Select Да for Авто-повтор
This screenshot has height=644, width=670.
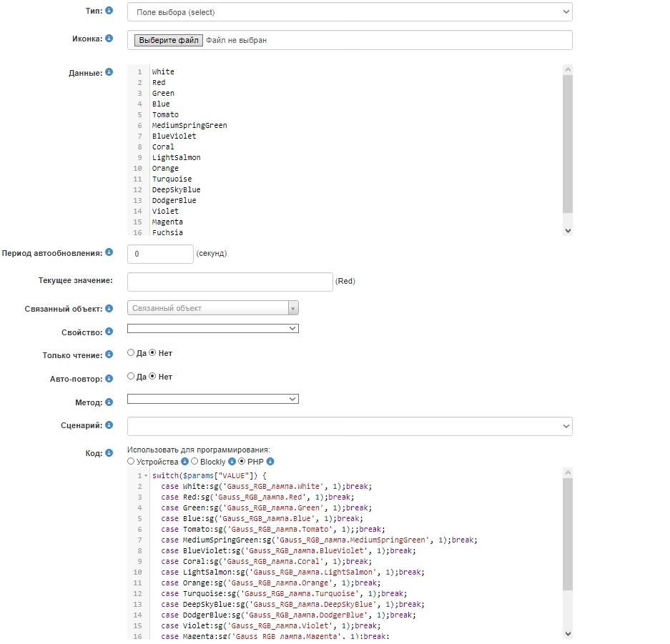pos(131,377)
